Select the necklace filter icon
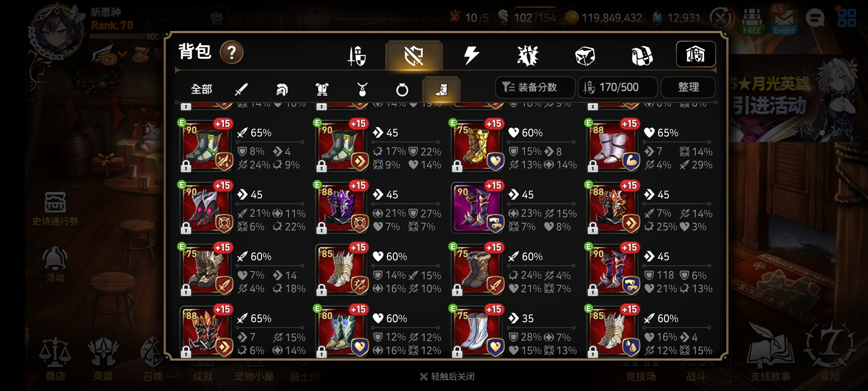The width and height of the screenshot is (868, 391). pyautogui.click(x=362, y=89)
